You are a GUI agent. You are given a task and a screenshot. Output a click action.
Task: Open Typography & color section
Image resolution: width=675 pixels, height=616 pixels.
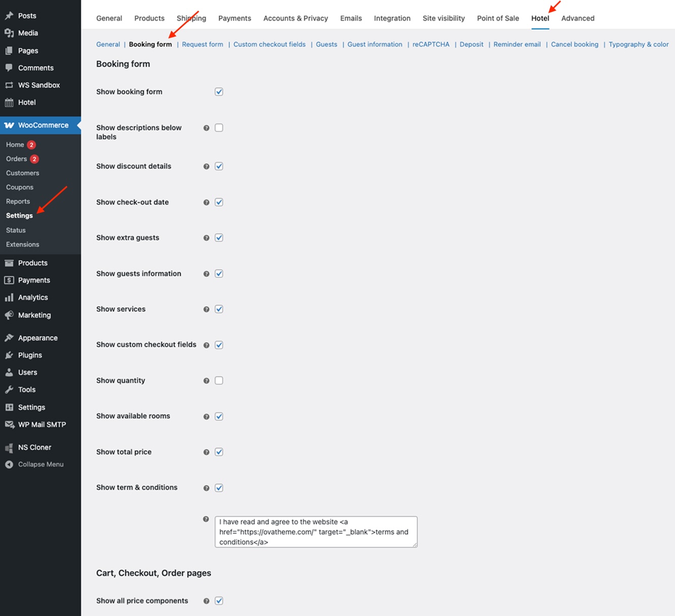coord(639,45)
